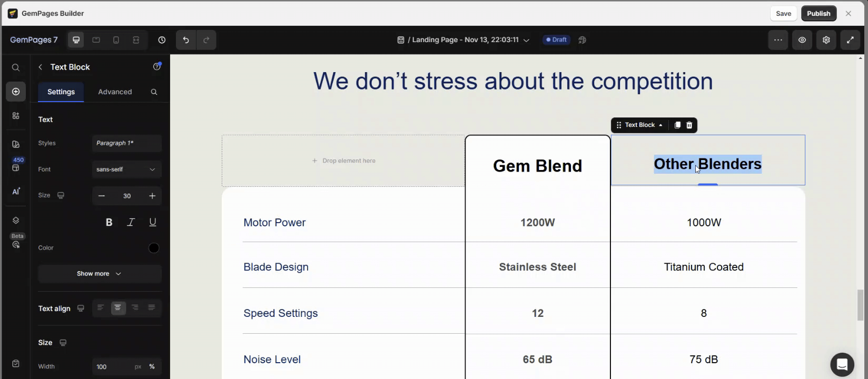Open the black text color swatch

[x=154, y=248]
